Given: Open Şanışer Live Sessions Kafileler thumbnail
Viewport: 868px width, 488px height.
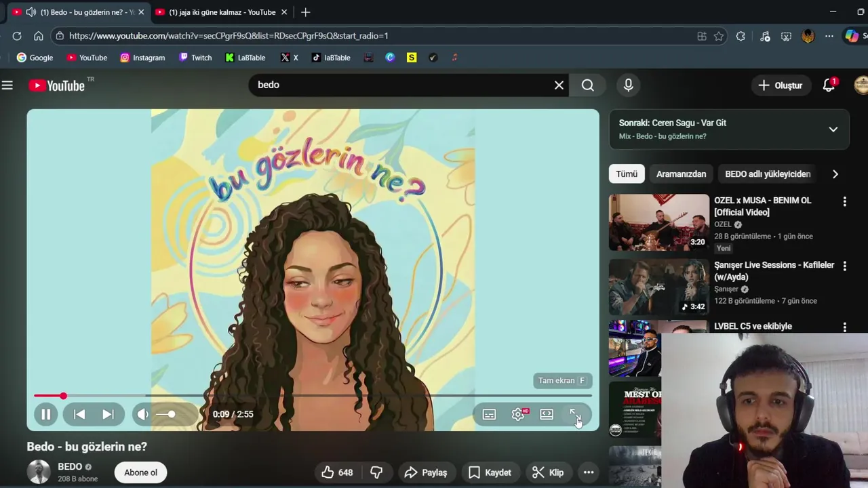Looking at the screenshot, I should pos(659,287).
